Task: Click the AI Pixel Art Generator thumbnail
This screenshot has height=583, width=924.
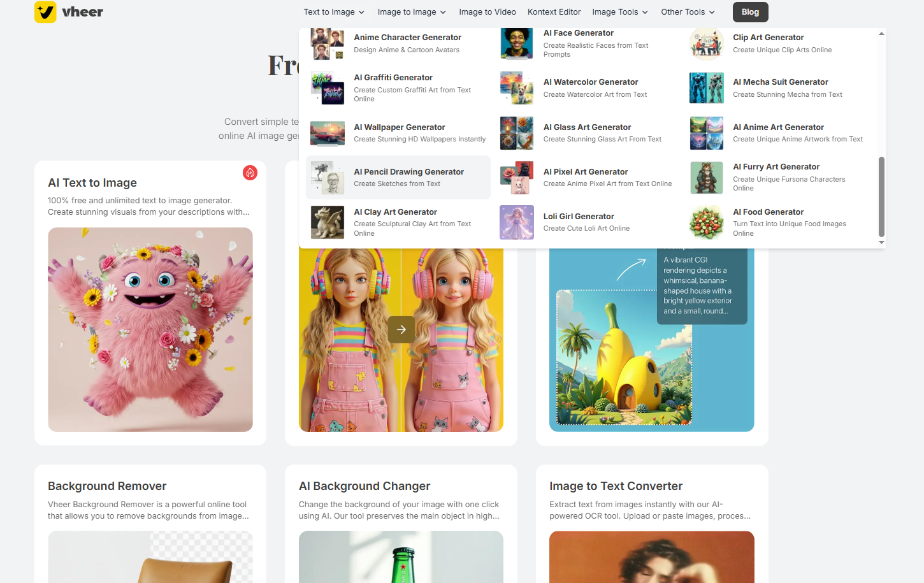Action: (517, 178)
